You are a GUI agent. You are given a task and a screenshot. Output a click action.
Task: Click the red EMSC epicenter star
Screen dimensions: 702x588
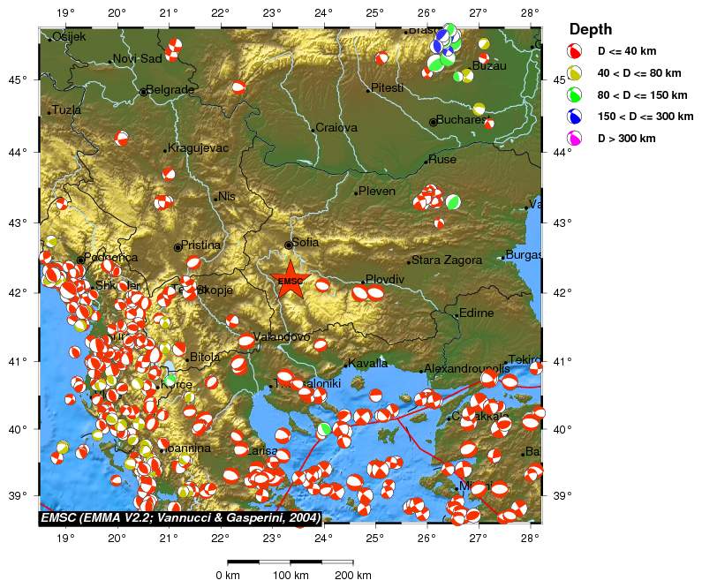point(291,280)
